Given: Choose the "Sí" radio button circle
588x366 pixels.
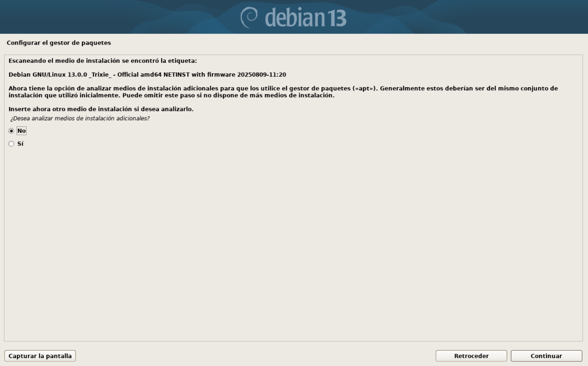Looking at the screenshot, I should click(x=11, y=144).
